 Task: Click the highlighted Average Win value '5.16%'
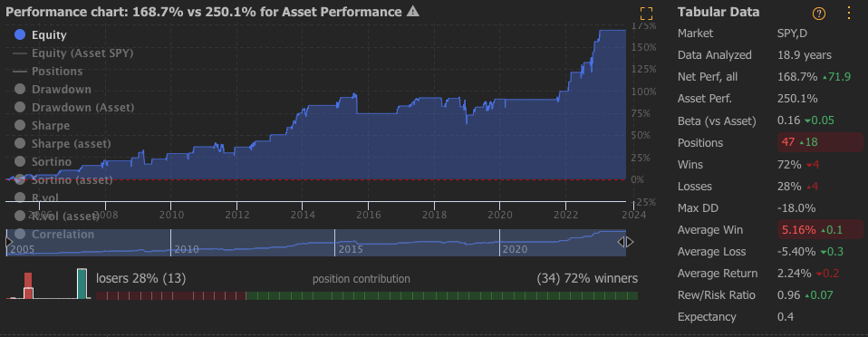(798, 229)
